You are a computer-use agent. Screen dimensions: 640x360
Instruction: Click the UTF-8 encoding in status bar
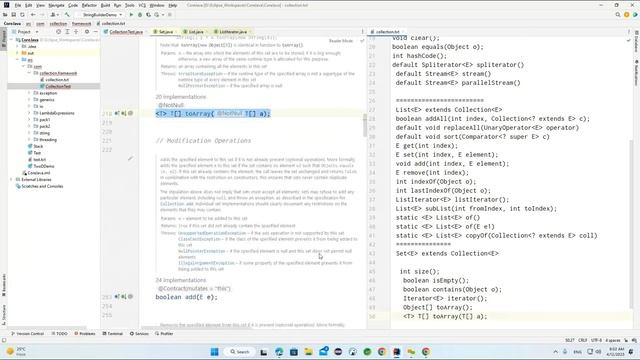click(x=596, y=340)
